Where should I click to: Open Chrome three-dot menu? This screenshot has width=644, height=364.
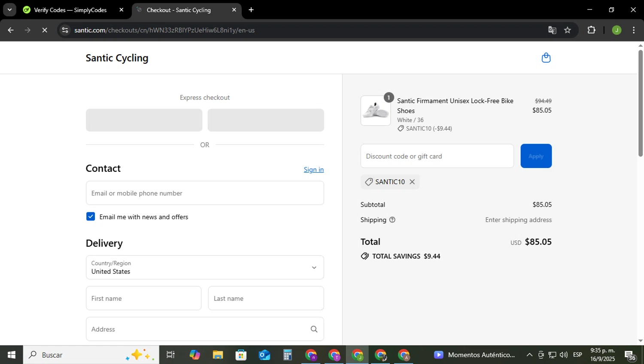pos(634,30)
